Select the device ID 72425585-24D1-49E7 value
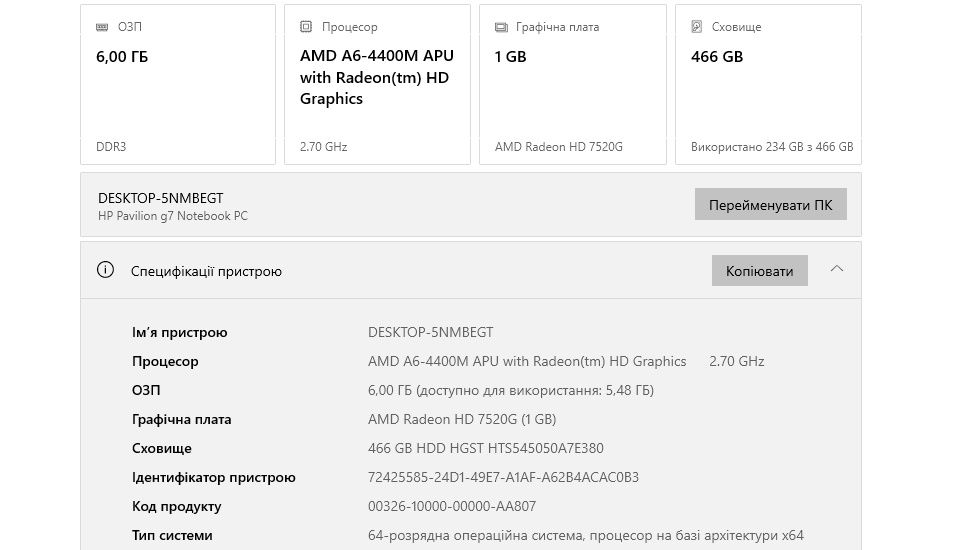 [x=503, y=477]
